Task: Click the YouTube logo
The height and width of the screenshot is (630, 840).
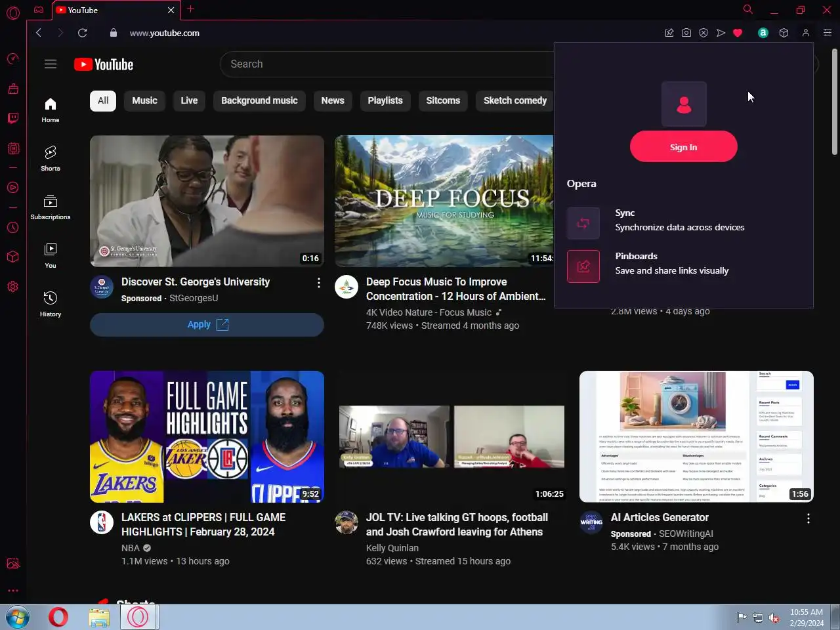Action: [x=104, y=64]
